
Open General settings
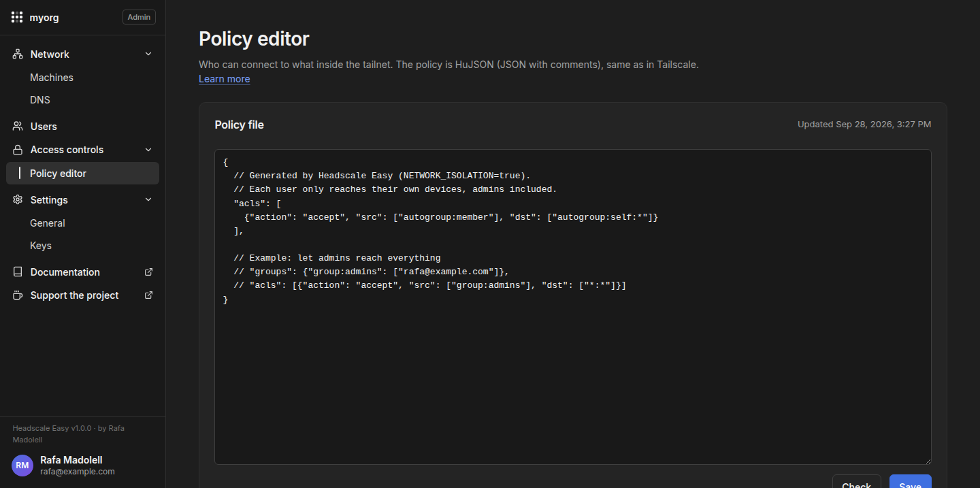(x=48, y=223)
